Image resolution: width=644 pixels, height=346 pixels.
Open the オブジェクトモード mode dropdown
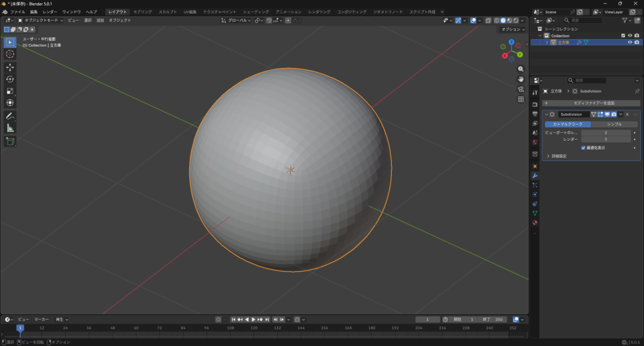[40, 21]
